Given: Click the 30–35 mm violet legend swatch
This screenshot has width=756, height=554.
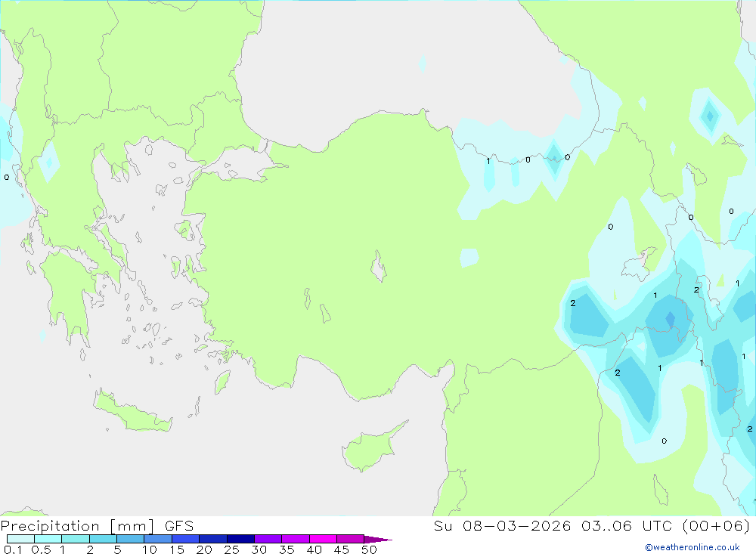Looking at the screenshot, I should [268, 539].
